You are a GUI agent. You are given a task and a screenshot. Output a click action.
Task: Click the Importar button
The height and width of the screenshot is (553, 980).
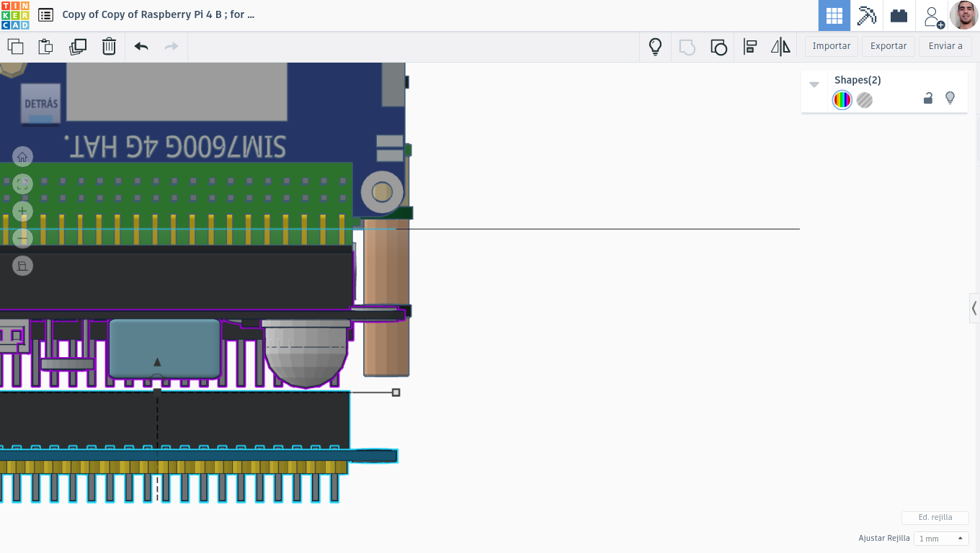click(832, 46)
